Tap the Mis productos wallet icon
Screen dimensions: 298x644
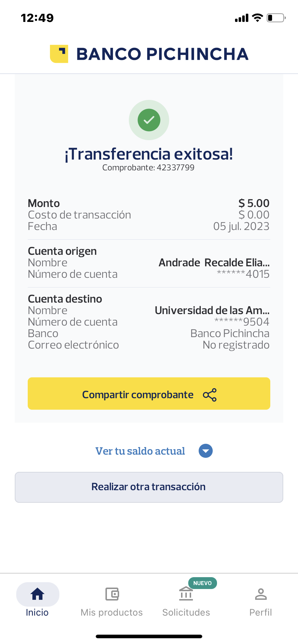112,594
